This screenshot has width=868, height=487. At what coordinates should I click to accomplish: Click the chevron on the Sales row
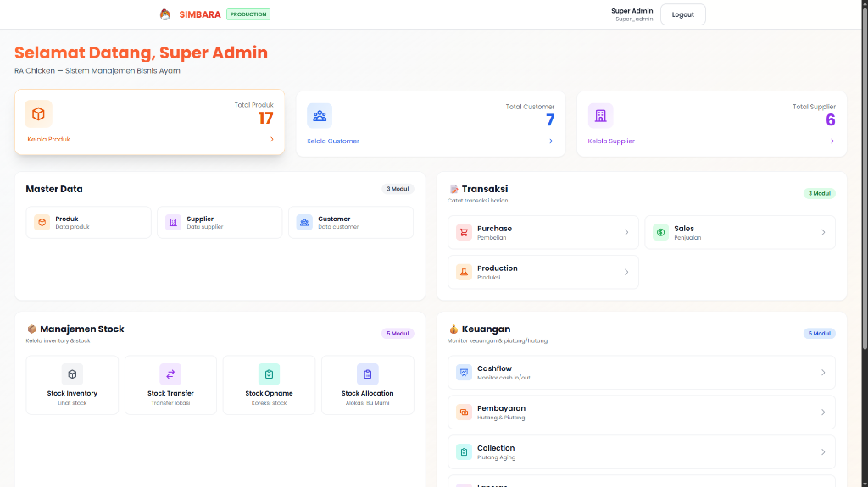pos(823,232)
